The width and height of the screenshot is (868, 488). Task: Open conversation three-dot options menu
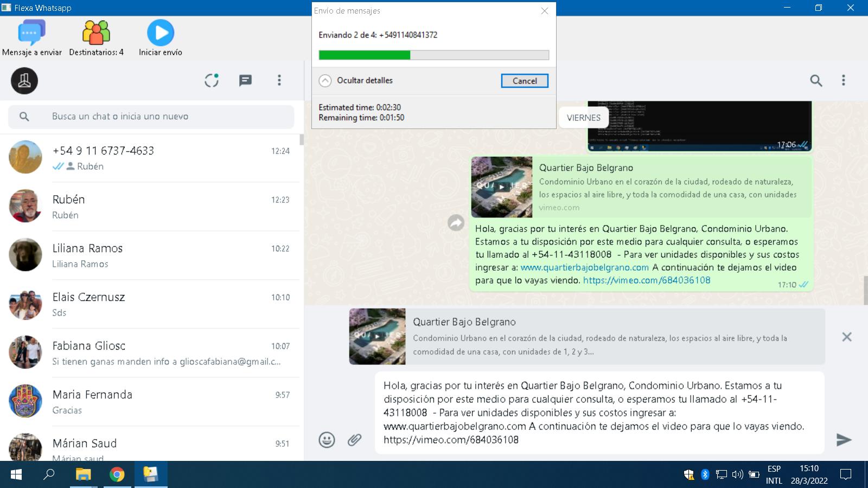(843, 80)
